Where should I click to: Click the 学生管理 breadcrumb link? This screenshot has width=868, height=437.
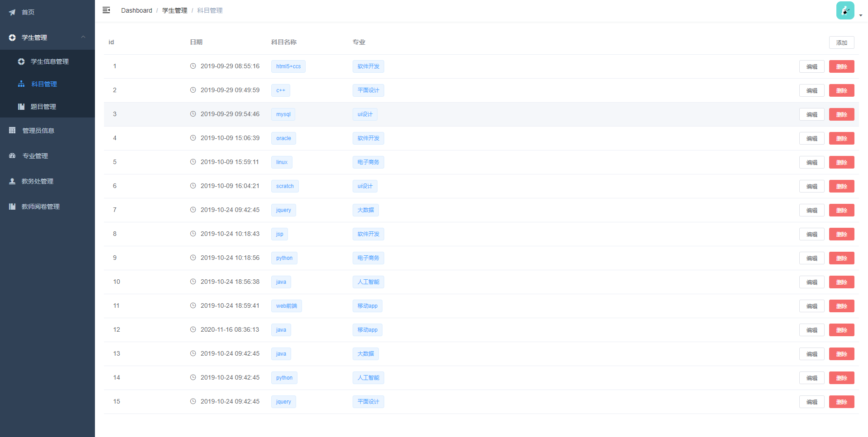coord(175,10)
